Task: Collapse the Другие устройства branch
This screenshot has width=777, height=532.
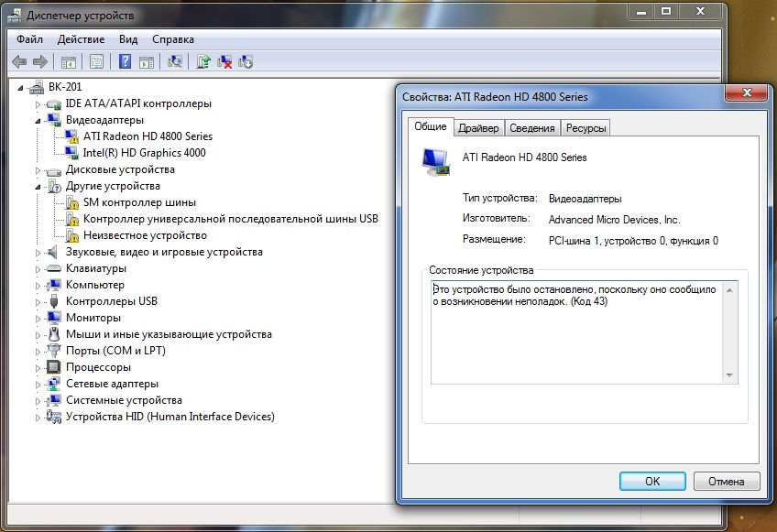Action: tap(38, 187)
